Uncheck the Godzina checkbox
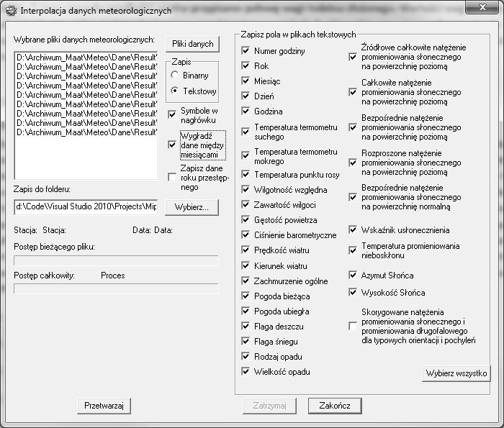The height and width of the screenshot is (428, 504). pyautogui.click(x=246, y=111)
